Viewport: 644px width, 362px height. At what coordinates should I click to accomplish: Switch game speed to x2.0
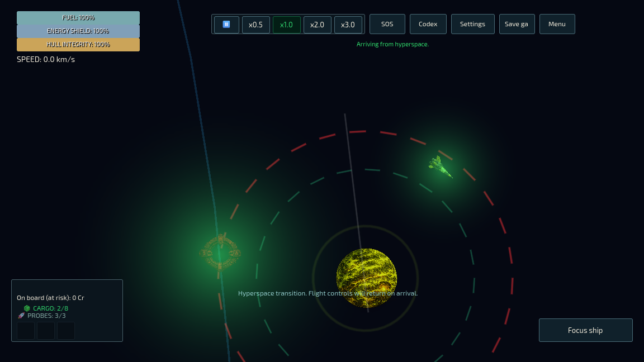pos(317,25)
